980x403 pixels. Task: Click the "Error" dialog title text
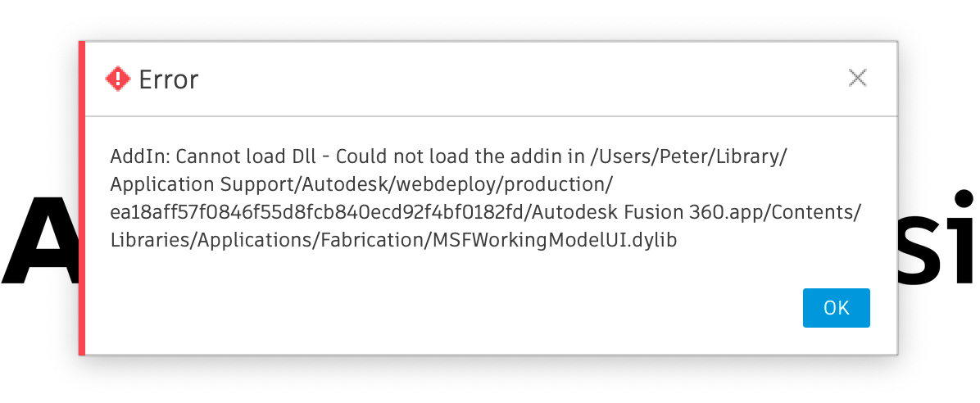pos(168,79)
